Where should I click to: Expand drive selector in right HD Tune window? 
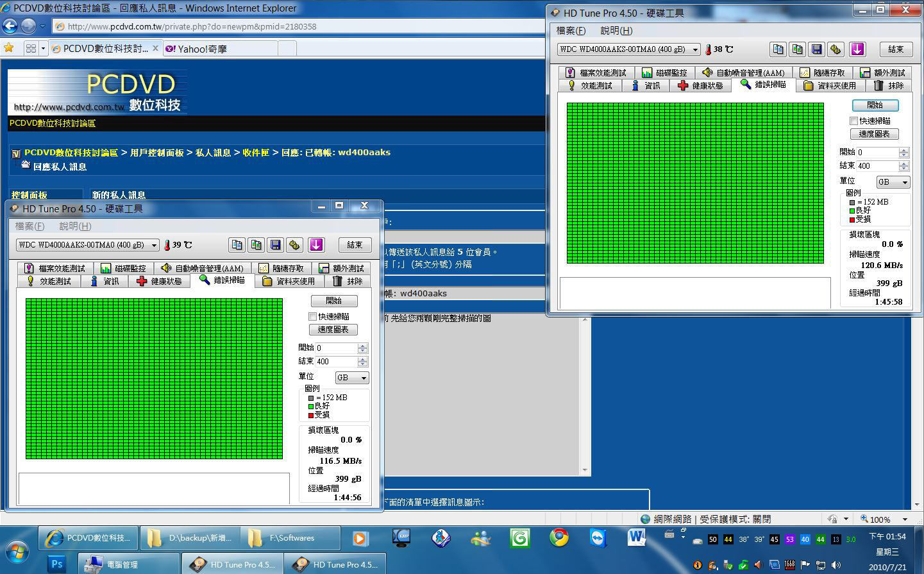coord(696,49)
